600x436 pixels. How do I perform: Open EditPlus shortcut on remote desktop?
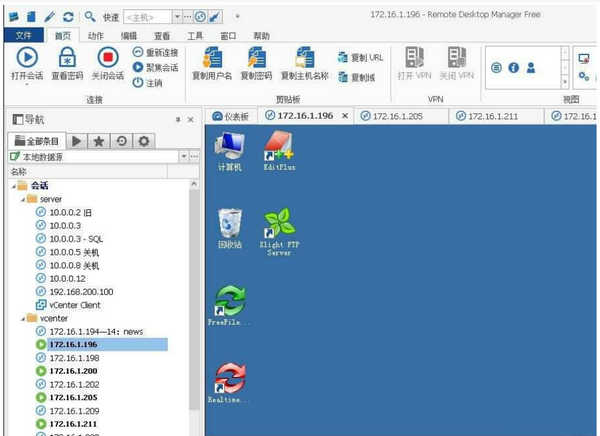click(x=279, y=150)
